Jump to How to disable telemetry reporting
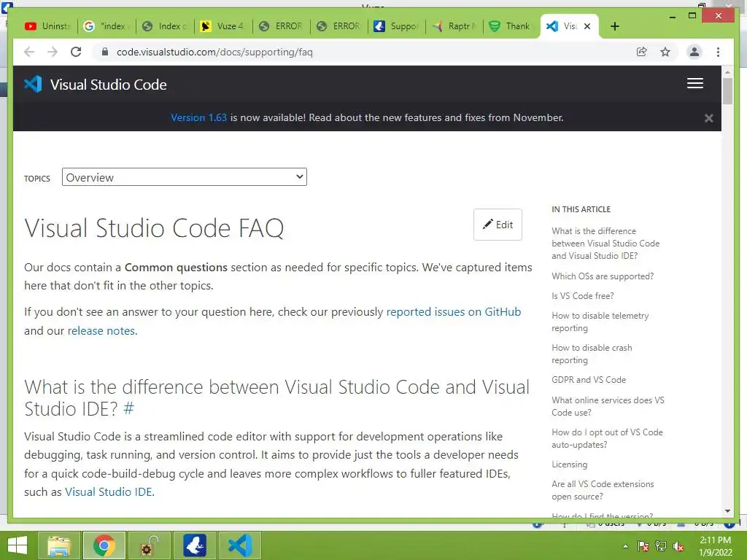The height and width of the screenshot is (560, 747). [x=600, y=322]
